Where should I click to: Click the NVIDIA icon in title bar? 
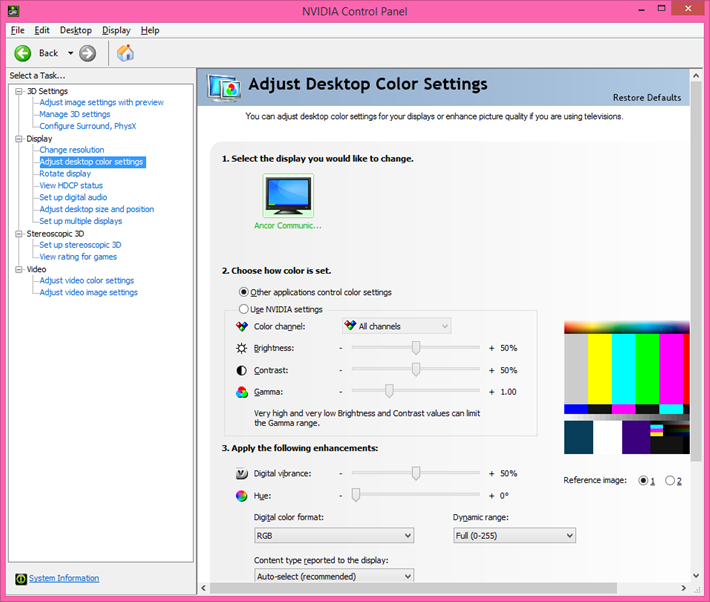[13, 10]
